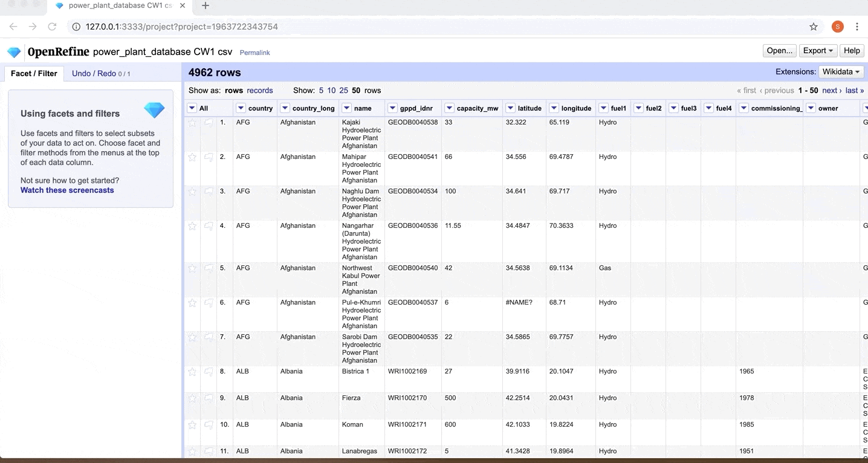868x463 pixels.
Task: Open the country column dropdown menu
Action: (241, 108)
